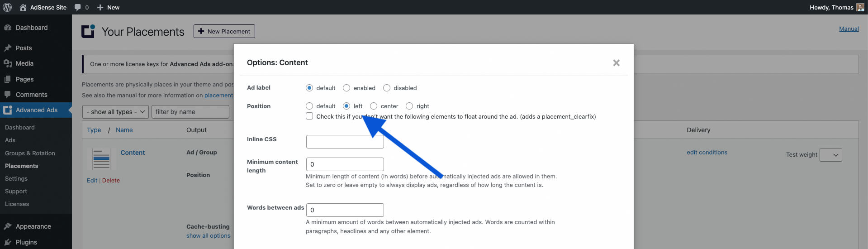Screen dimensions: 868x249
Task: Set Position to center
Action: [x=374, y=106]
